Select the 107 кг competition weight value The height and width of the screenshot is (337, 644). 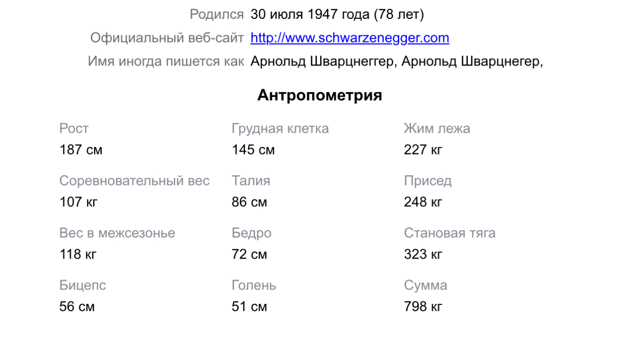tap(78, 202)
